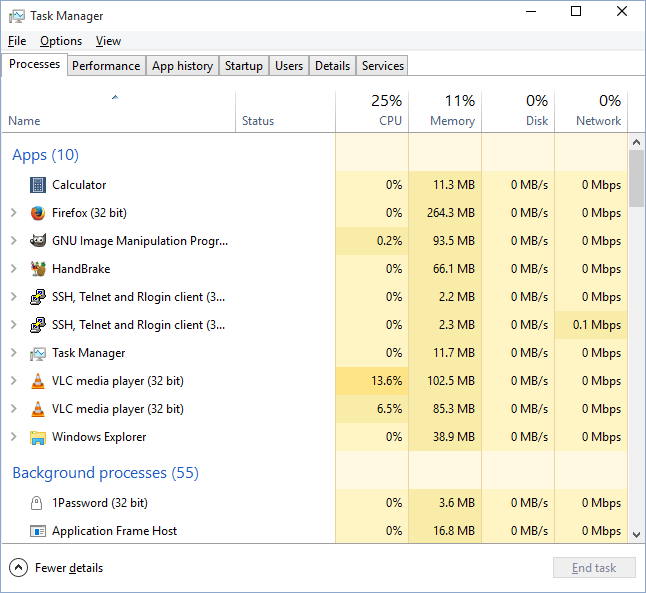Image resolution: width=646 pixels, height=593 pixels.
Task: Click the Windows Explorer folder icon
Action: (38, 437)
